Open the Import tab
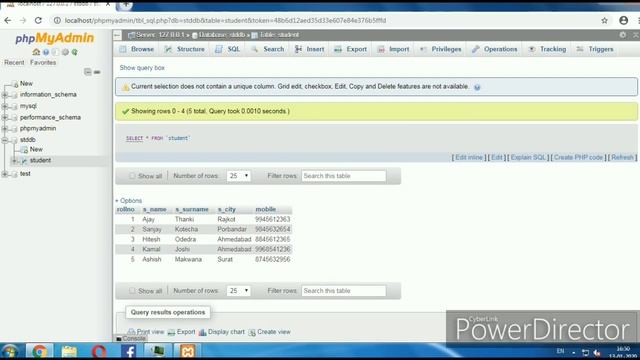The image size is (640, 360). tap(393, 49)
